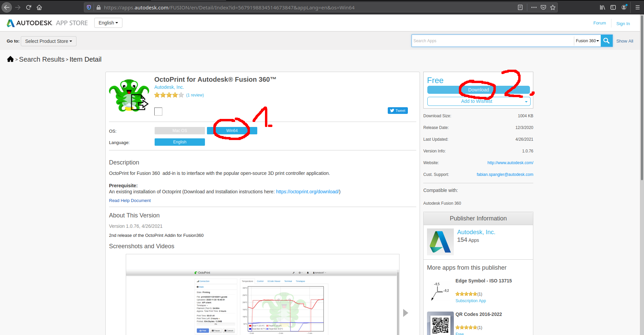Bookmark this page with the star icon
This screenshot has width=644, height=335.
(x=553, y=7)
